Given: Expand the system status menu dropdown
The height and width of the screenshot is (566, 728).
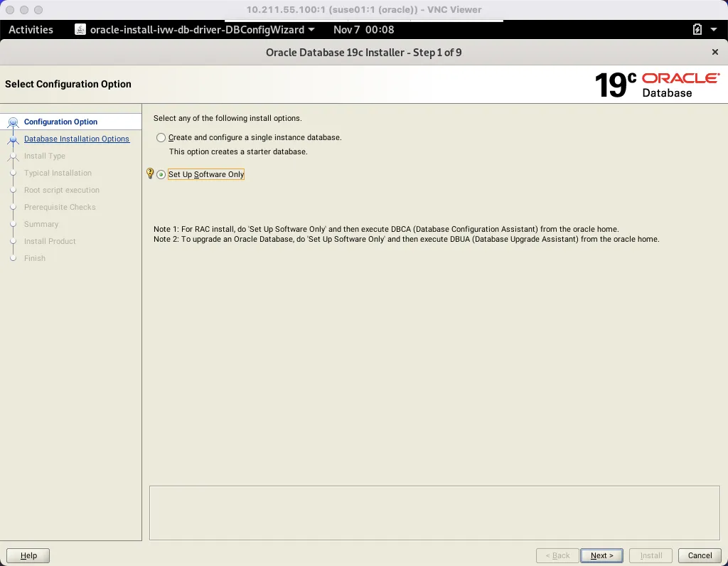Looking at the screenshot, I should click(x=713, y=30).
